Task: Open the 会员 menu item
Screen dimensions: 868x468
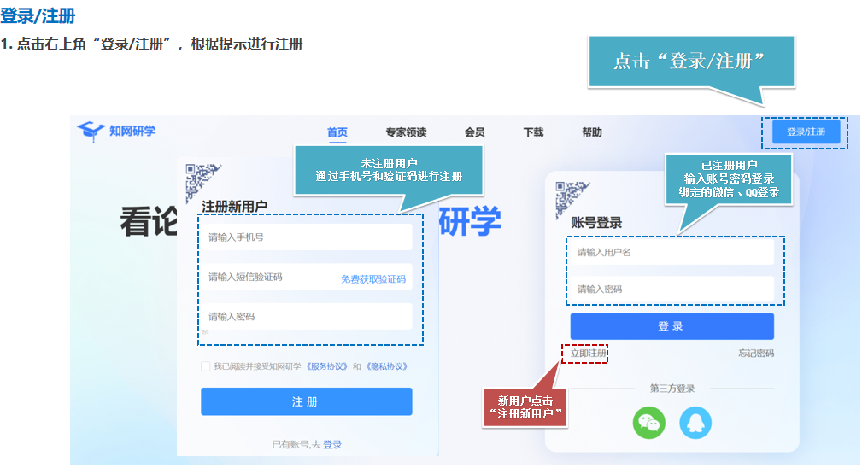Action: click(474, 132)
